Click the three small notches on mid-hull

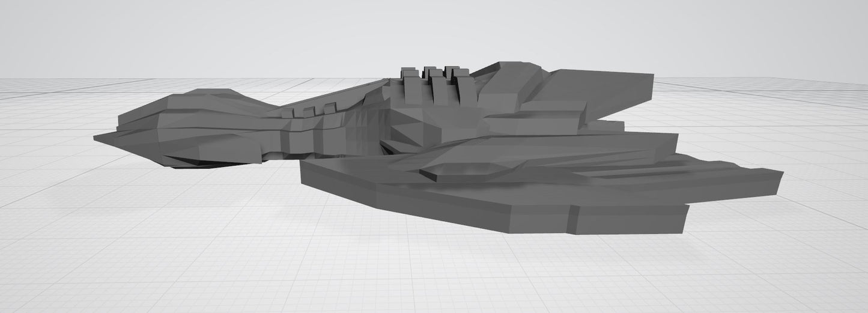click(x=317, y=109)
